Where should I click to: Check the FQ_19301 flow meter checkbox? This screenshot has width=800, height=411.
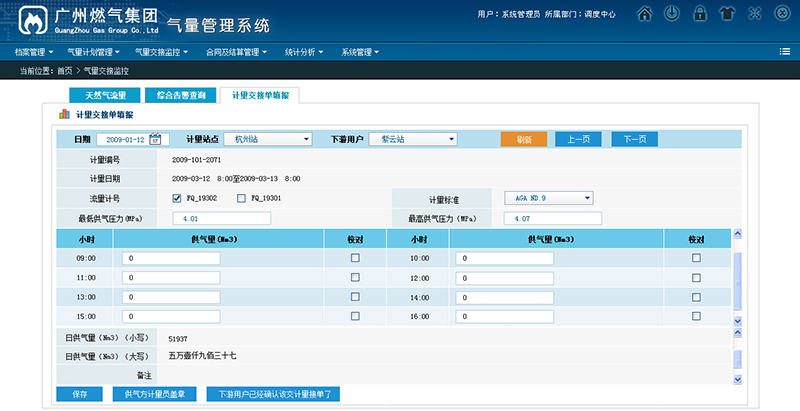(241, 198)
